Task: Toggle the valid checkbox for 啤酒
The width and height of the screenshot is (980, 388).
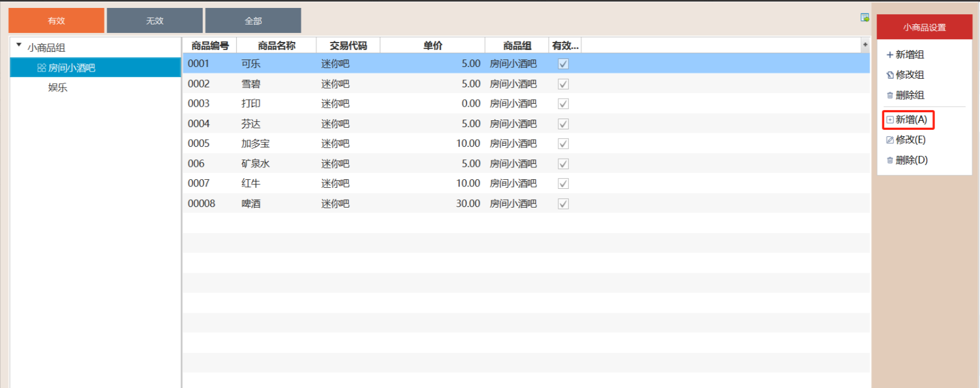Action: coord(563,204)
